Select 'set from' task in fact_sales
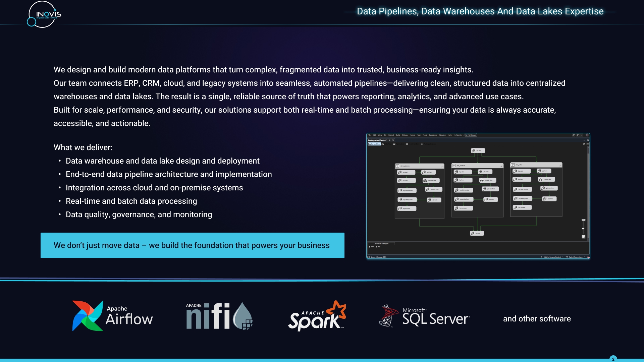The height and width of the screenshot is (362, 644). 549,199
